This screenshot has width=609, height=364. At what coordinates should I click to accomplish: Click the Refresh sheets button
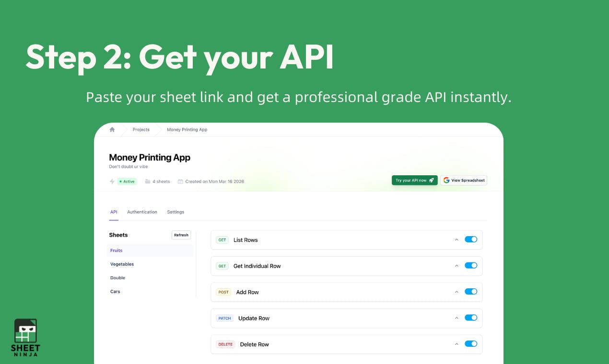pyautogui.click(x=181, y=235)
